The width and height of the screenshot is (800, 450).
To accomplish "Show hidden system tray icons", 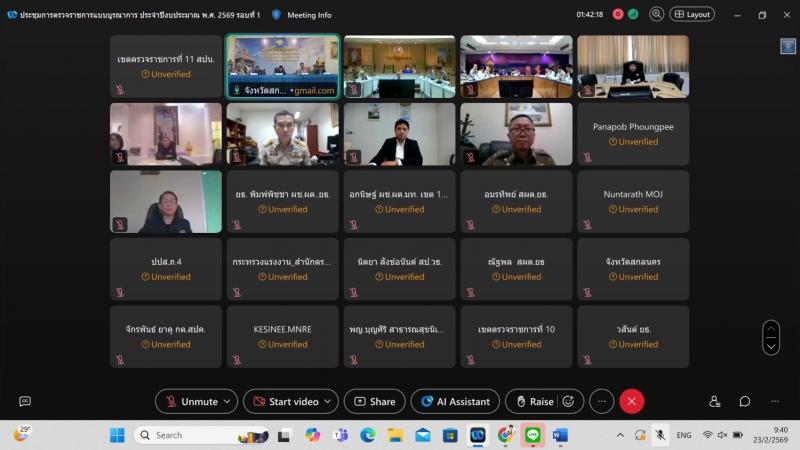I will click(x=620, y=435).
